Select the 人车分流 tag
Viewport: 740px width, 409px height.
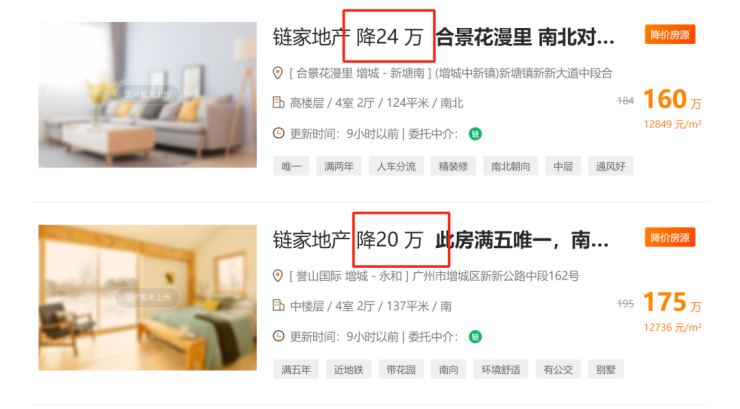(x=396, y=166)
